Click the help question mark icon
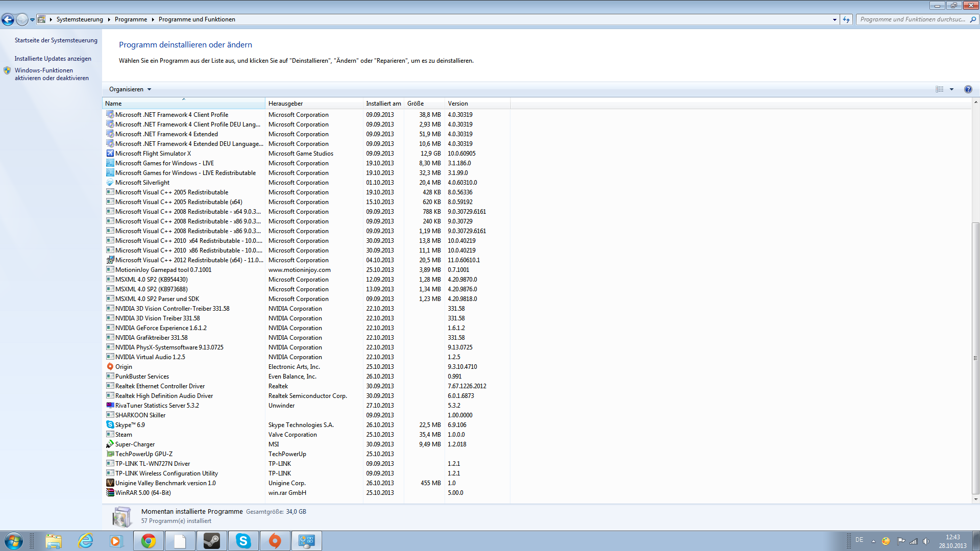 968,89
